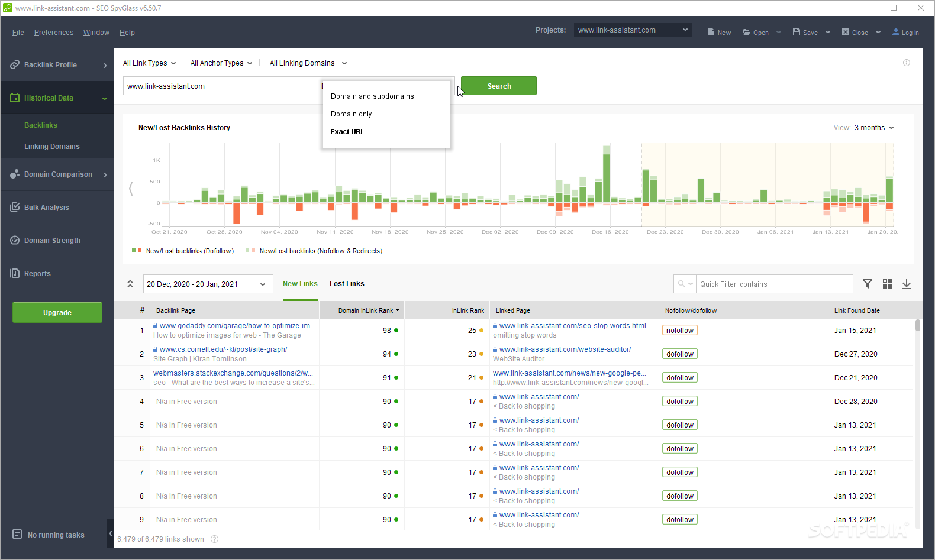Click the Upgrade button
Screen dimensions: 935x560
coord(57,312)
